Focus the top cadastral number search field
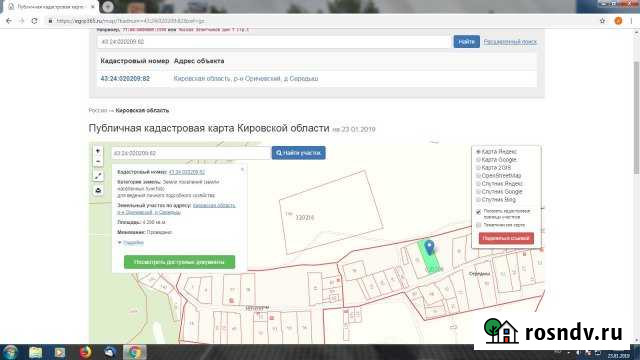 [x=274, y=42]
